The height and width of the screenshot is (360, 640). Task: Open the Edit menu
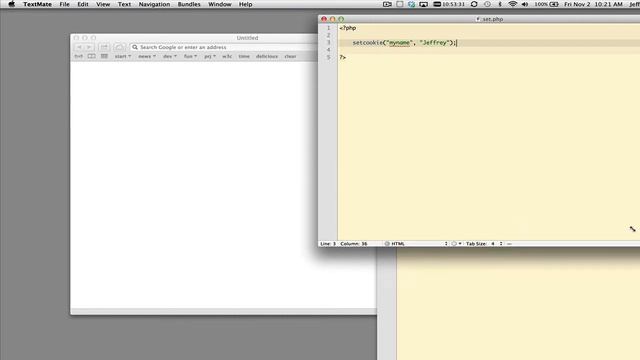point(83,4)
